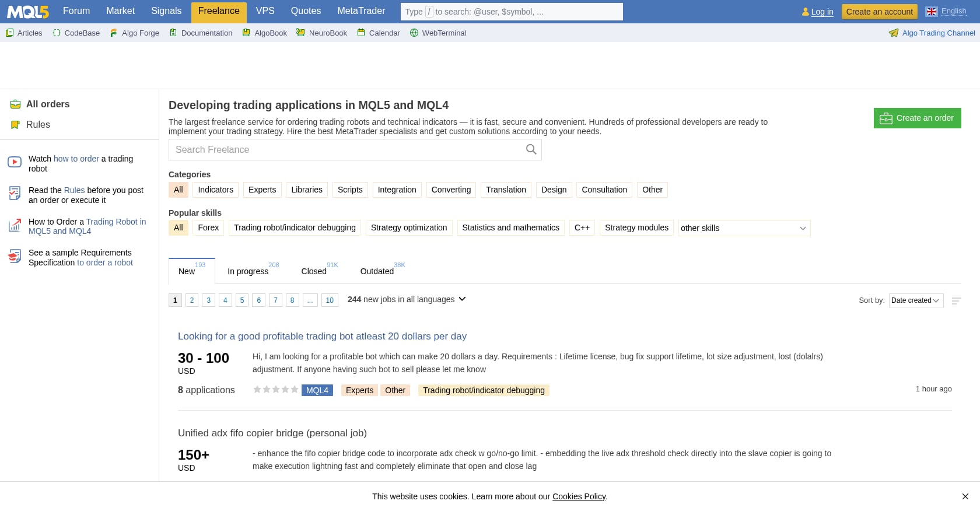Image resolution: width=980 pixels, height=511 pixels.
Task: Click the Algo Trading Channel paper-plane icon
Action: (894, 33)
